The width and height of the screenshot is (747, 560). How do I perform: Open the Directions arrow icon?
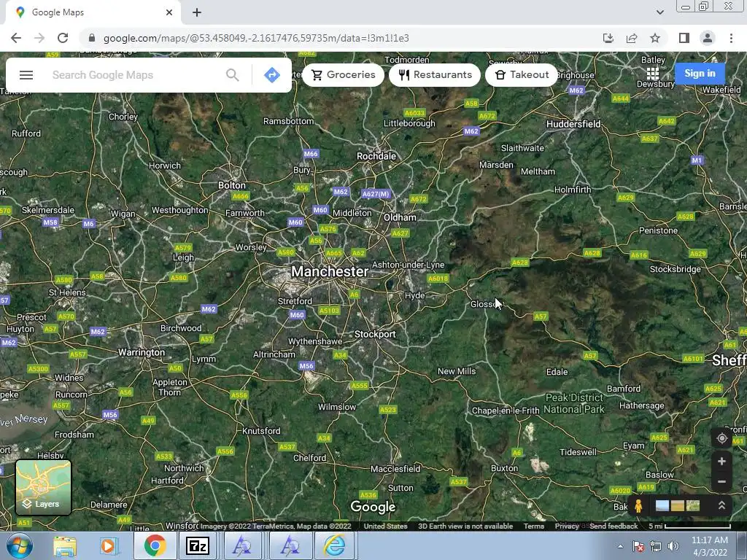(x=272, y=75)
